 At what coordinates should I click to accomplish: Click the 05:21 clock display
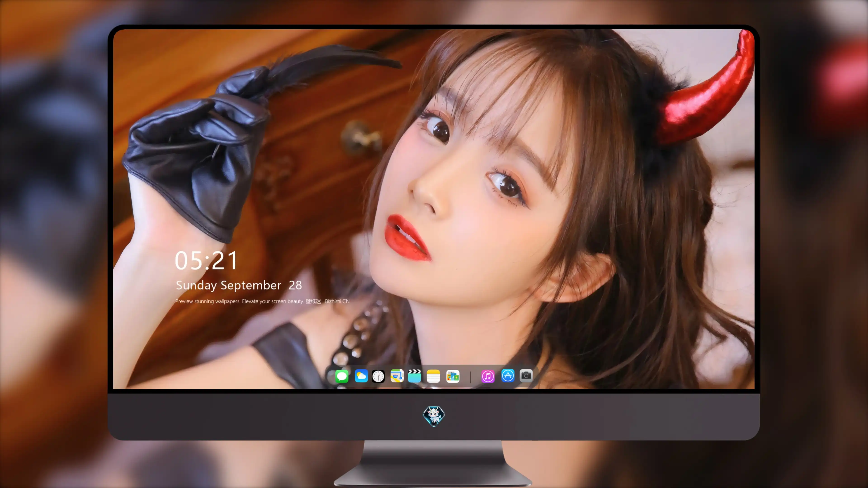(x=206, y=261)
